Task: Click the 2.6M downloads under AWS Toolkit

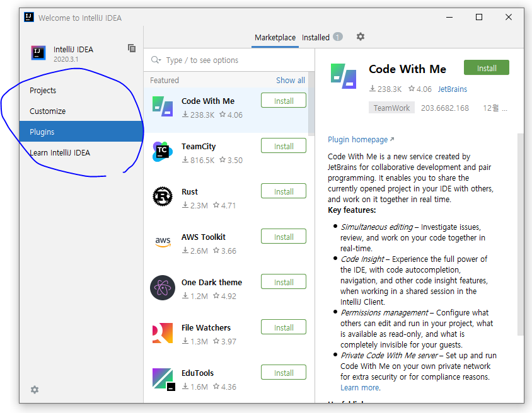Action: pos(195,251)
